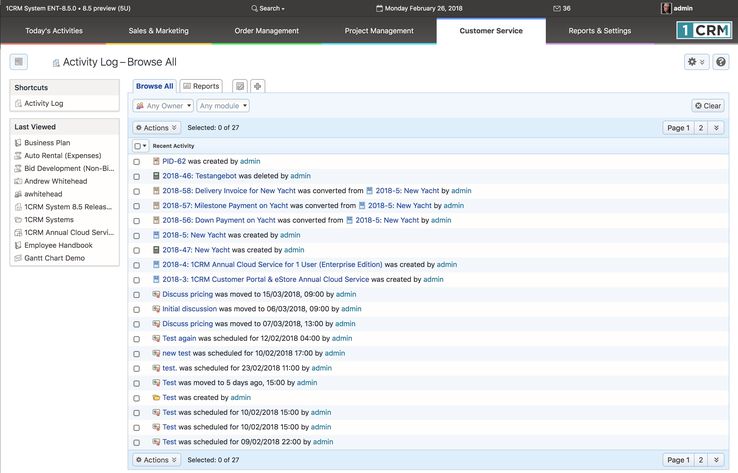Open Today's Activities menu

pyautogui.click(x=54, y=31)
